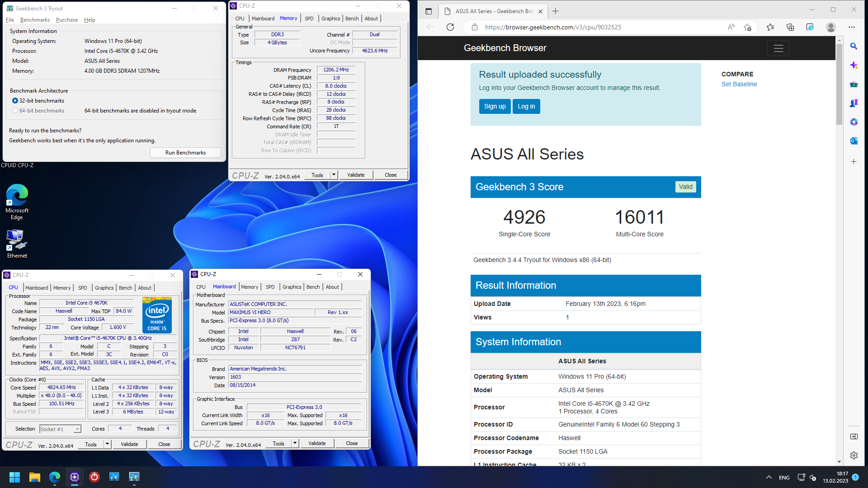The width and height of the screenshot is (868, 488).
Task: Open the About tab in CPU-Z Mainboard window
Action: click(x=332, y=287)
